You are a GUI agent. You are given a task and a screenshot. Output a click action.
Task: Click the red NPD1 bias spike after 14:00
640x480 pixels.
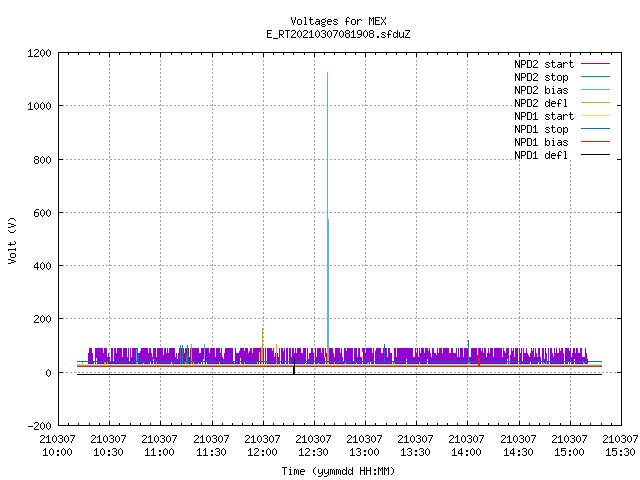tap(479, 357)
